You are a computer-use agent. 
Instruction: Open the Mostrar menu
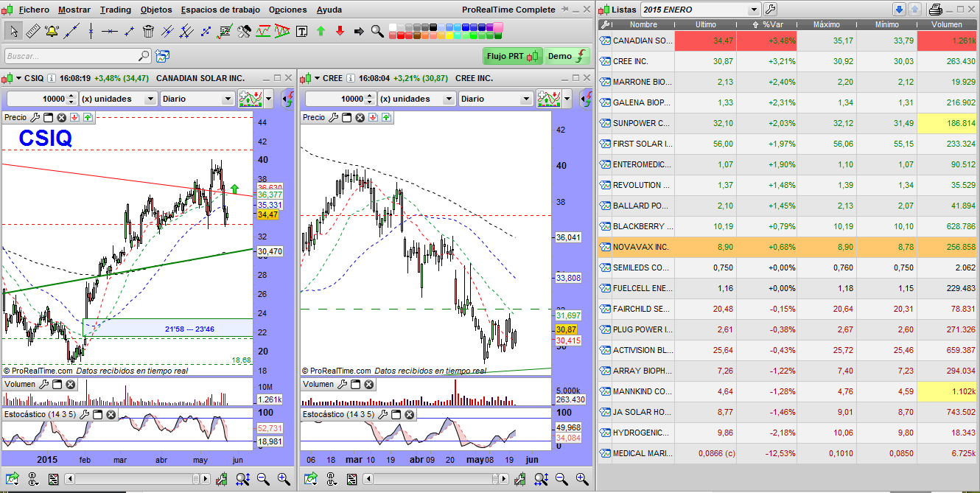74,10
